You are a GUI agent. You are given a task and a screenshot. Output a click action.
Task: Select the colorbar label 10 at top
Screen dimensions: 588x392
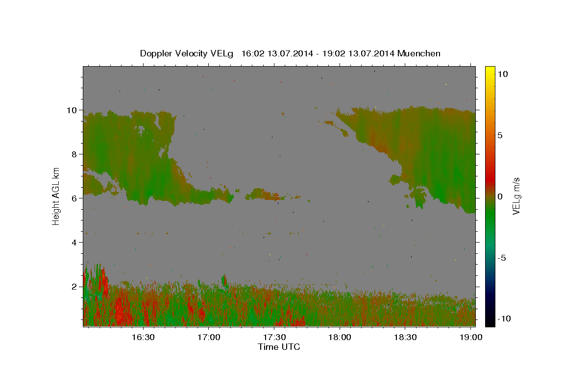pyautogui.click(x=503, y=74)
